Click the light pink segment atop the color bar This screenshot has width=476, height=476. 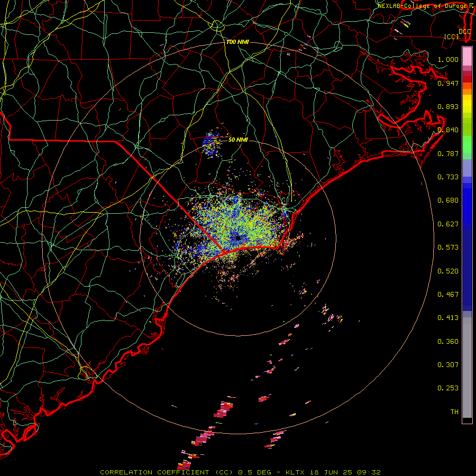click(x=467, y=57)
